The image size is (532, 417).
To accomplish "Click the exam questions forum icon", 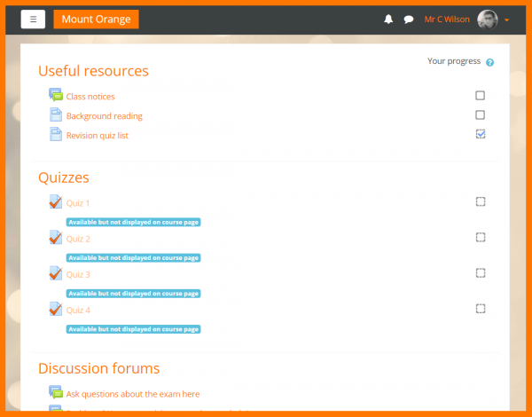I will click(x=56, y=393).
